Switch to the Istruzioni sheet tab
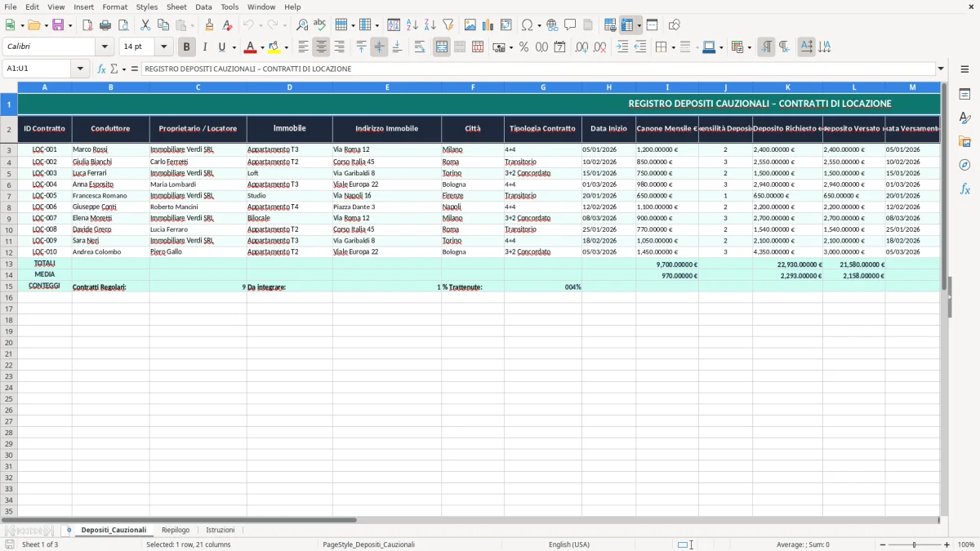The height and width of the screenshot is (551, 980). point(220,530)
